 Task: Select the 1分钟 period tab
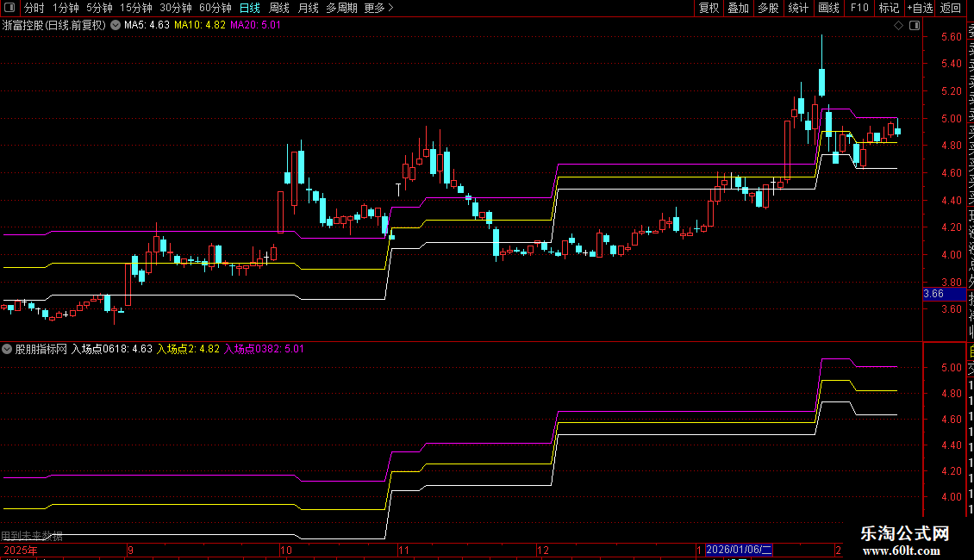(x=66, y=8)
